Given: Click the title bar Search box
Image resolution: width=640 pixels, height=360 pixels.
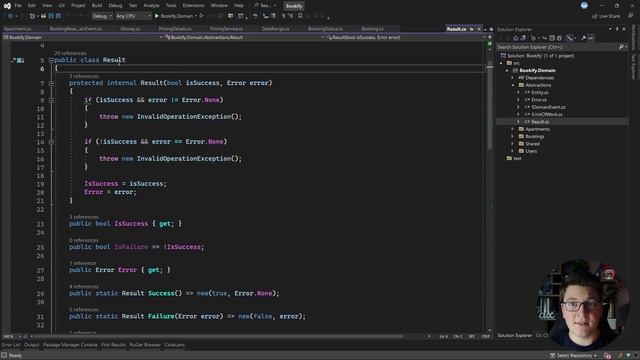Looking at the screenshot, I should tap(265, 6).
